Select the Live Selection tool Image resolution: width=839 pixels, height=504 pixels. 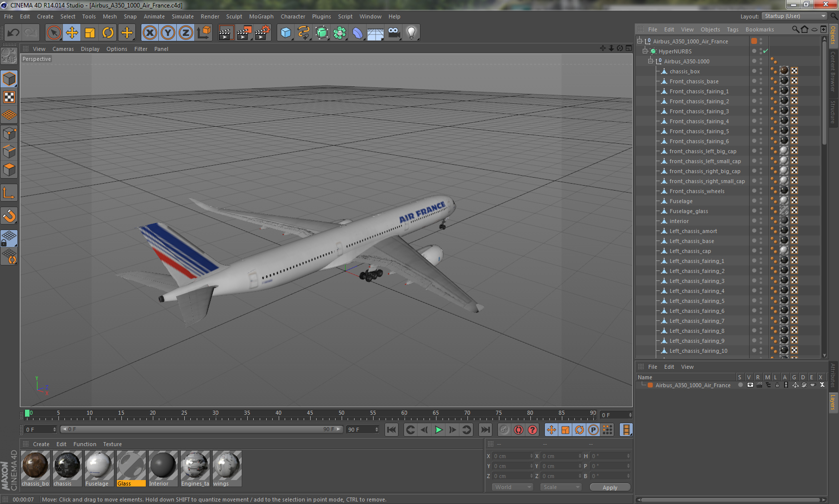click(53, 33)
